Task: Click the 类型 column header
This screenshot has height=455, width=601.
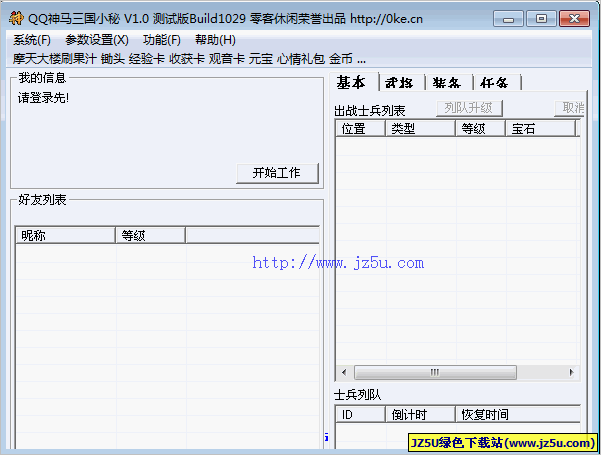Action: pyautogui.click(x=420, y=128)
